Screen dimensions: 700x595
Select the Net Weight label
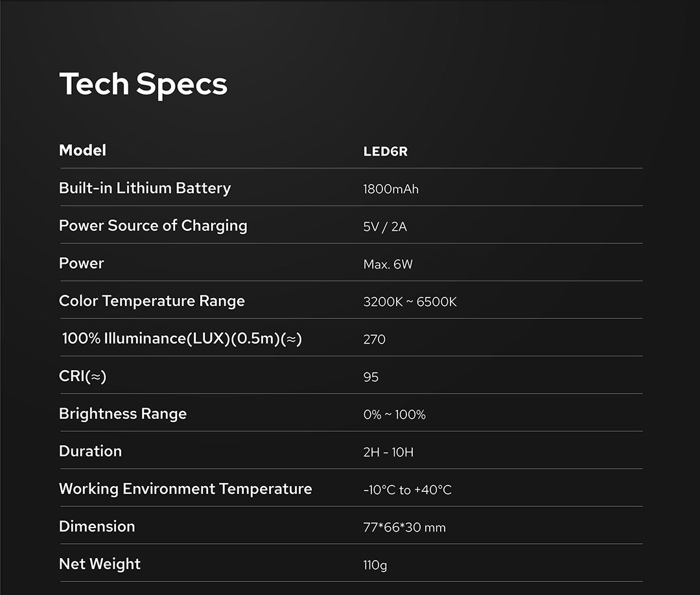tap(100, 564)
